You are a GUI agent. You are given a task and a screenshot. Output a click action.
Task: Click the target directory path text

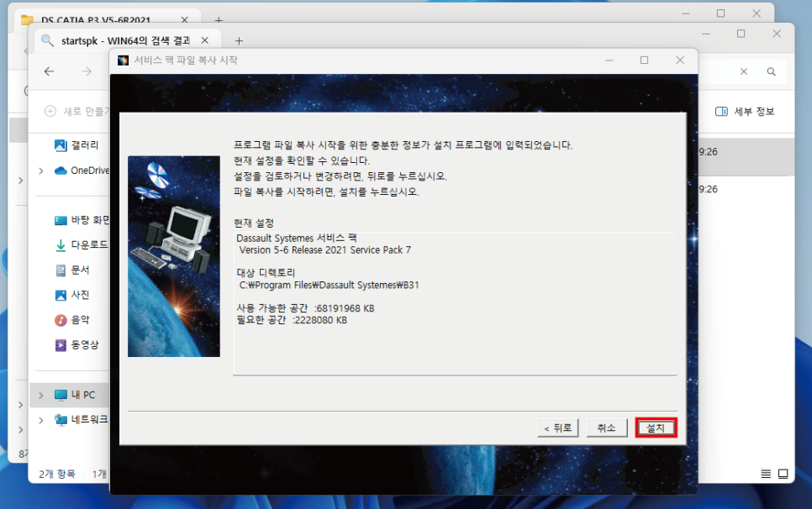pos(329,285)
